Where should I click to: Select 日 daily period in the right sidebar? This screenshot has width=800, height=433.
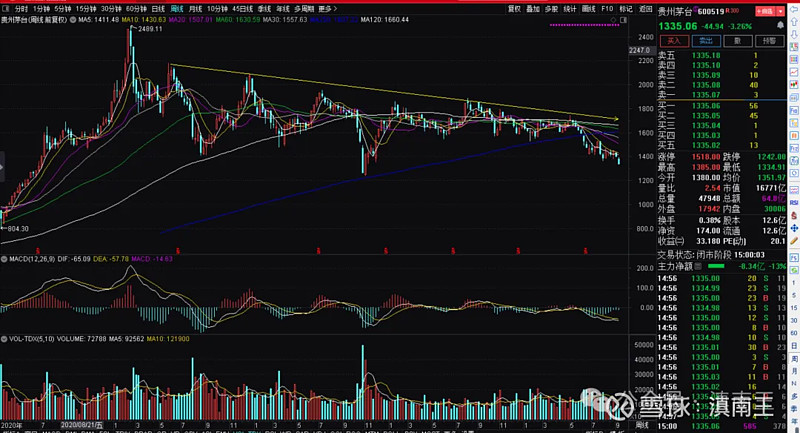[794, 346]
